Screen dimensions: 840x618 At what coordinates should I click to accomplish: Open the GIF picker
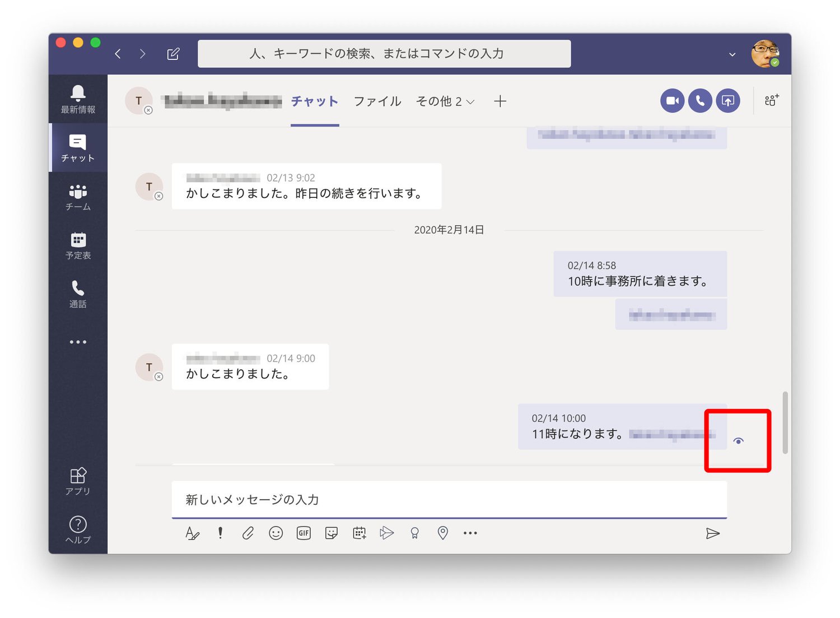point(304,533)
